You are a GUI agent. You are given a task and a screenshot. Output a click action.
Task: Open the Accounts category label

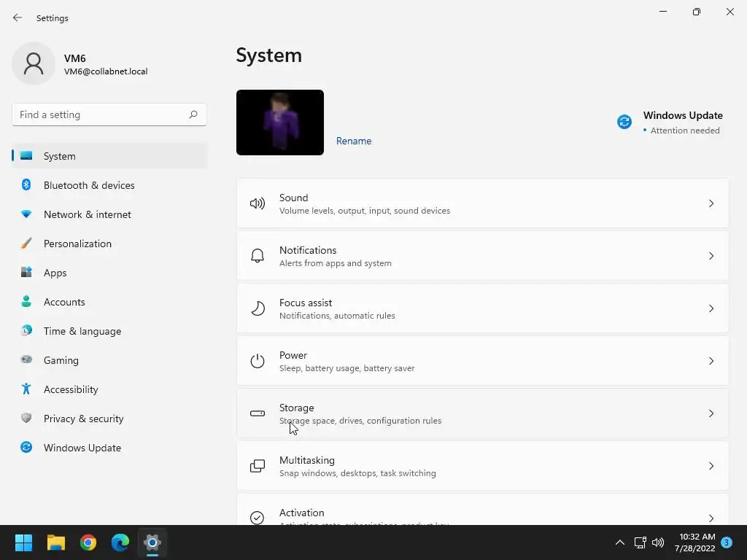point(64,302)
